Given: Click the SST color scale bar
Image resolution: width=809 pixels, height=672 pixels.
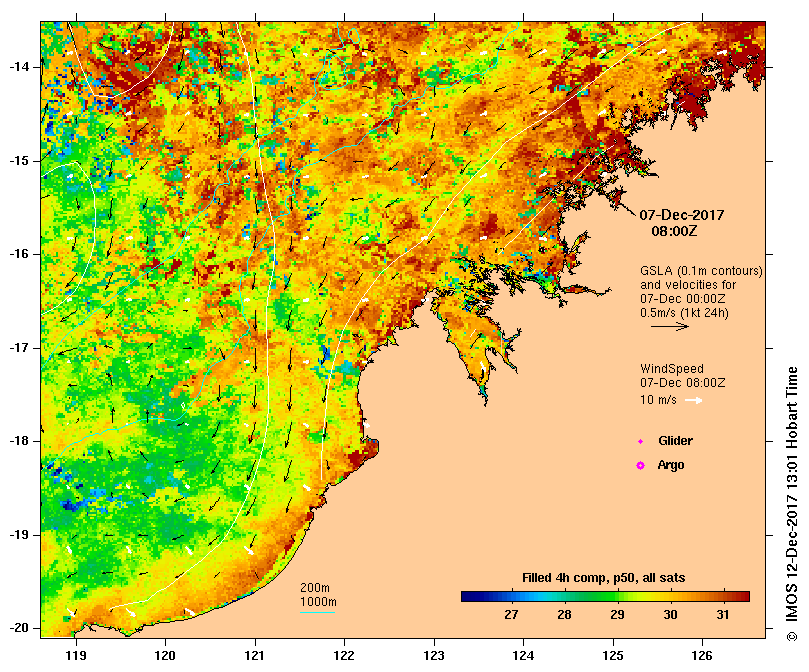Looking at the screenshot, I should point(605,597).
